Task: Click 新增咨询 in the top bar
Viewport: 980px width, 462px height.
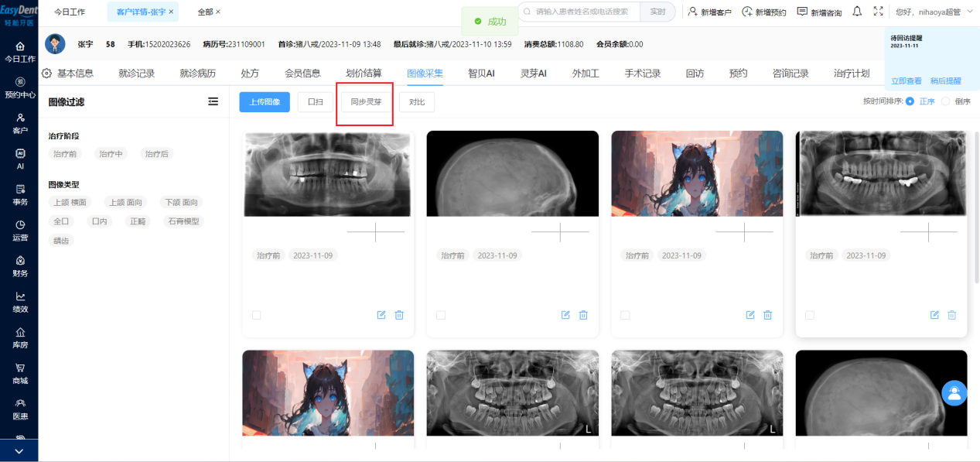Action: point(820,12)
